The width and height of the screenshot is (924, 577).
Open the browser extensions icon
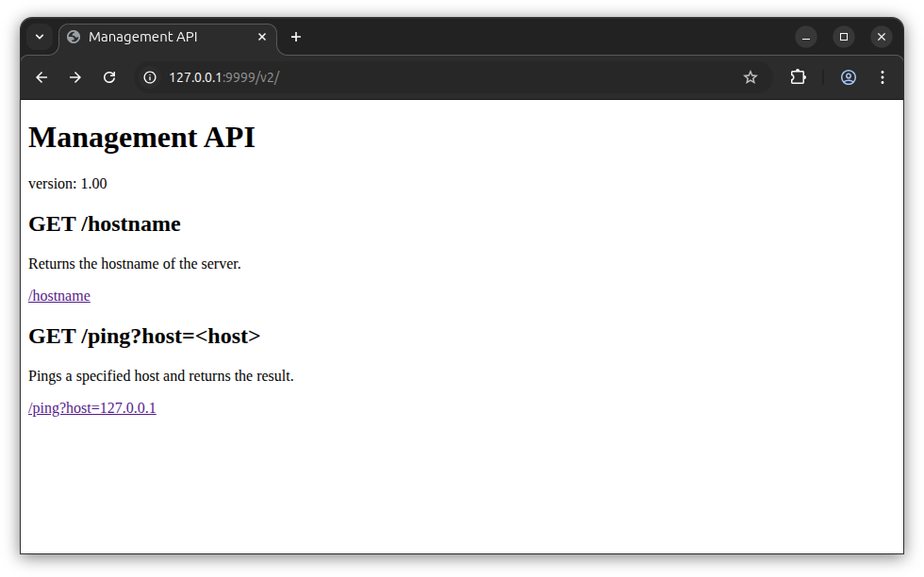coord(798,77)
